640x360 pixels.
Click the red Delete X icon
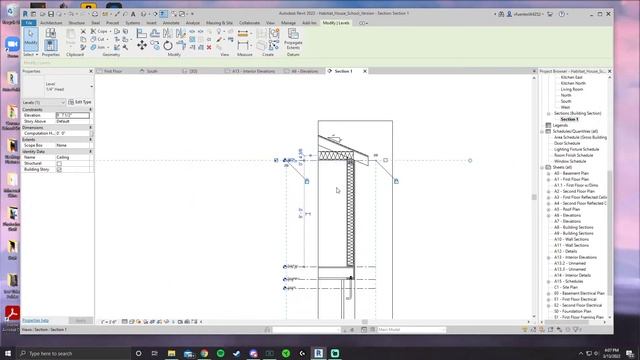point(209,48)
